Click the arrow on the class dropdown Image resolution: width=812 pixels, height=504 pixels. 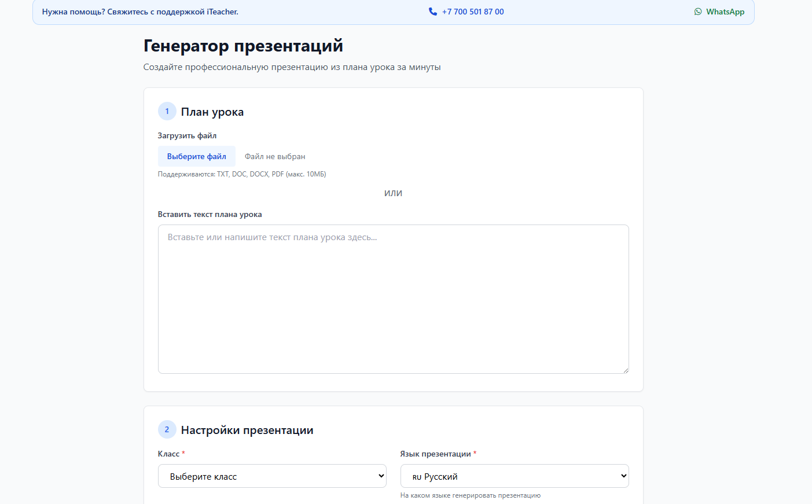381,476
